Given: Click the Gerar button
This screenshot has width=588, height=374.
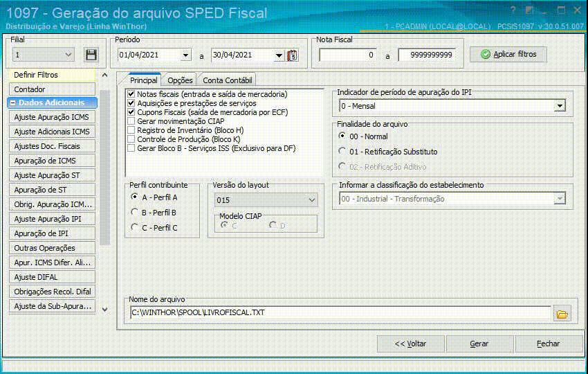Looking at the screenshot, I should pos(479,344).
